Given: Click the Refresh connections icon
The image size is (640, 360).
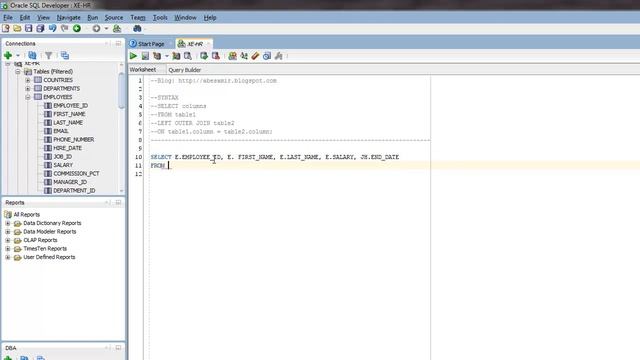Looking at the screenshot, I should (x=32, y=56).
